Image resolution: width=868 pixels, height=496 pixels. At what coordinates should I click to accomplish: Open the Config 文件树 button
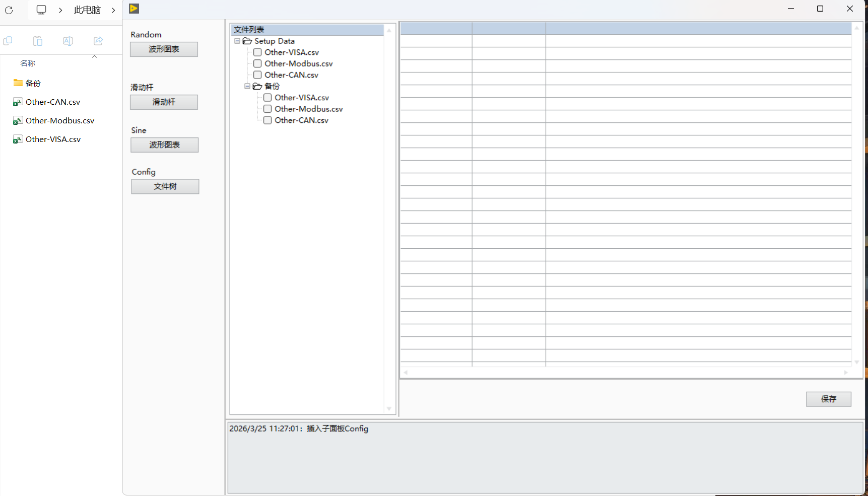click(x=165, y=186)
